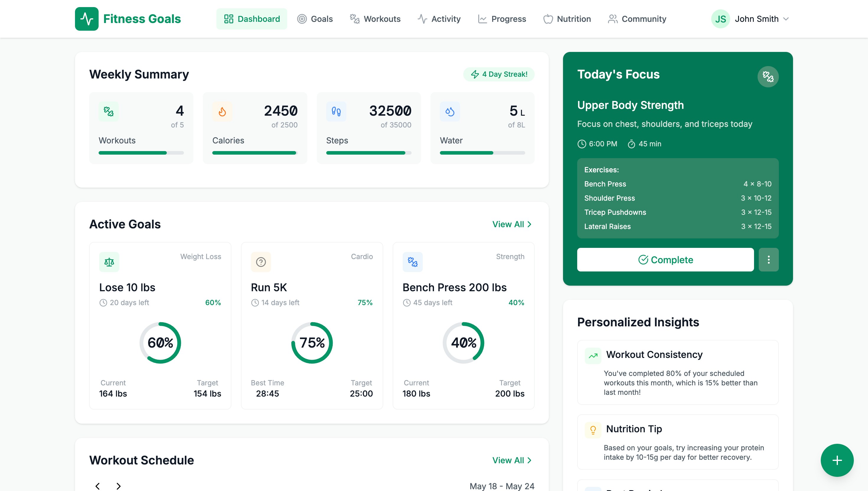This screenshot has height=491, width=868.
Task: Click the 4 Day Streak badge
Action: (x=499, y=74)
